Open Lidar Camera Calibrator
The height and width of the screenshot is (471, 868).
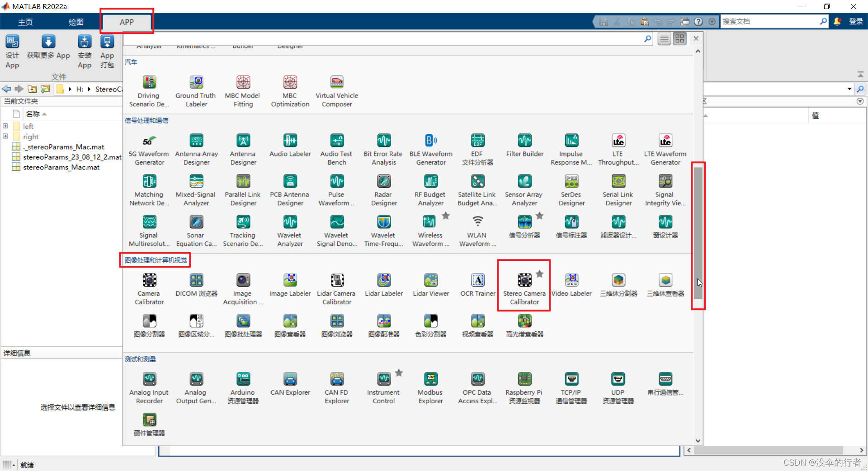336,289
